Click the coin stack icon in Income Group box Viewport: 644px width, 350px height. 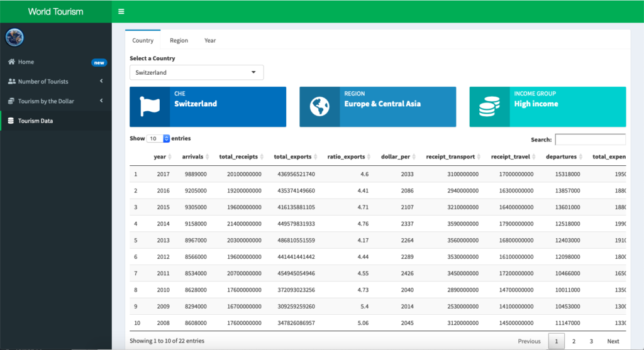pyautogui.click(x=489, y=107)
